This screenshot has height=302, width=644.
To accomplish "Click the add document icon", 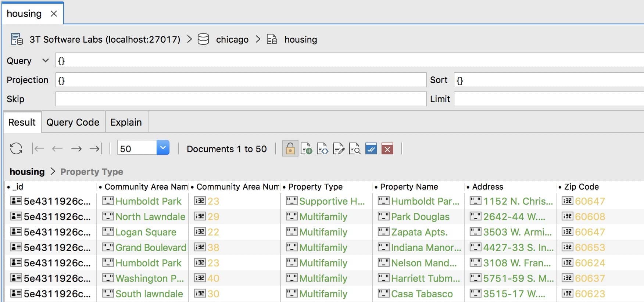I will [x=306, y=149].
